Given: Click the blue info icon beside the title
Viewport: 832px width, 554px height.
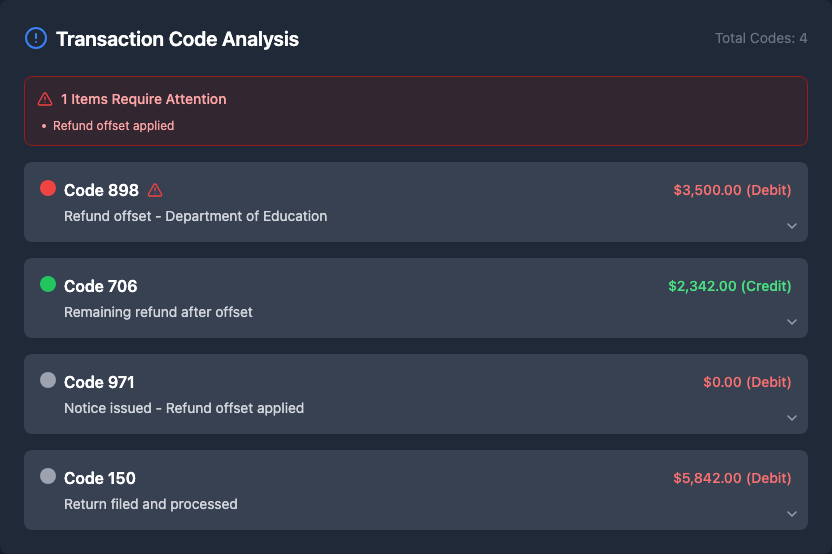Looking at the screenshot, I should tap(35, 39).
